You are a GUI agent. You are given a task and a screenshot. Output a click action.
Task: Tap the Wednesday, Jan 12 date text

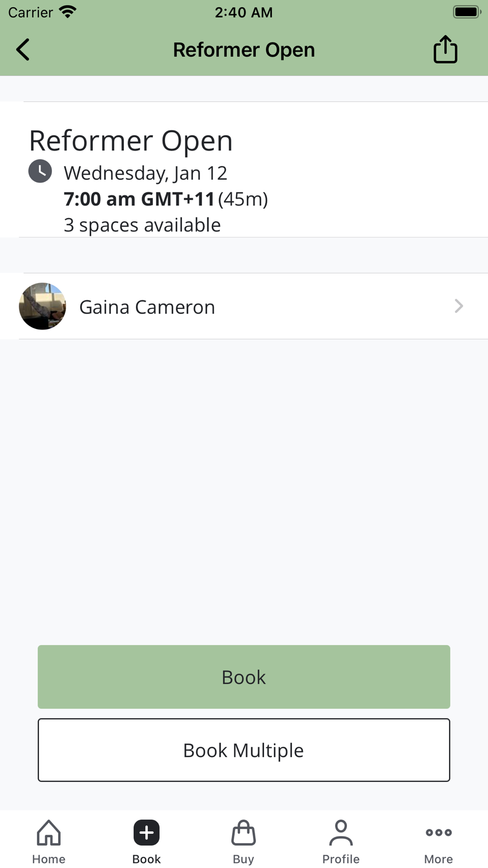tap(145, 173)
